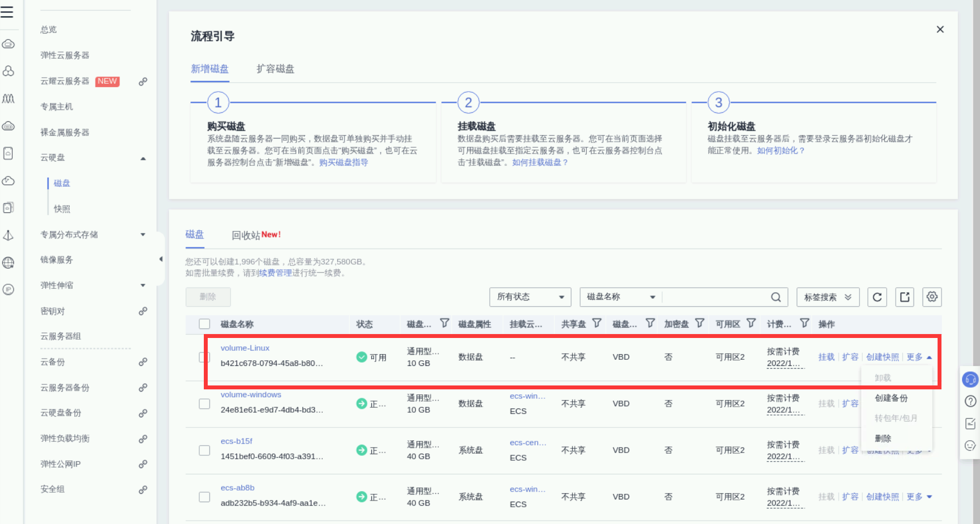Collapse the 云硬盘 section in the sidebar
The image size is (980, 524).
pos(143,158)
